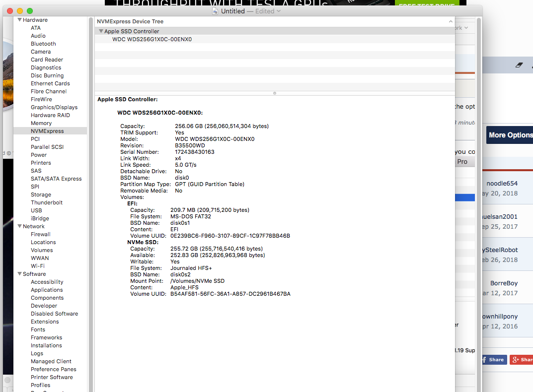Collapse the Network section triangle

(x=19, y=226)
